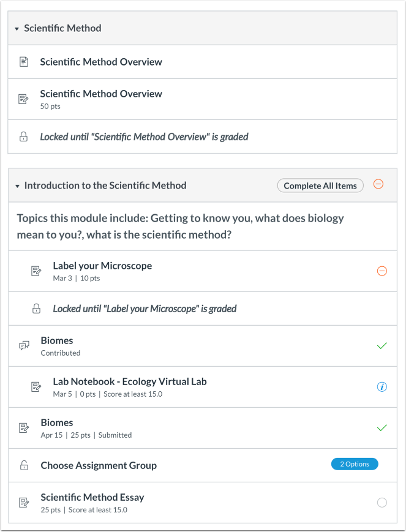This screenshot has height=532, width=406.
Task: Open the Label your Microscope assignment
Action: (102, 266)
